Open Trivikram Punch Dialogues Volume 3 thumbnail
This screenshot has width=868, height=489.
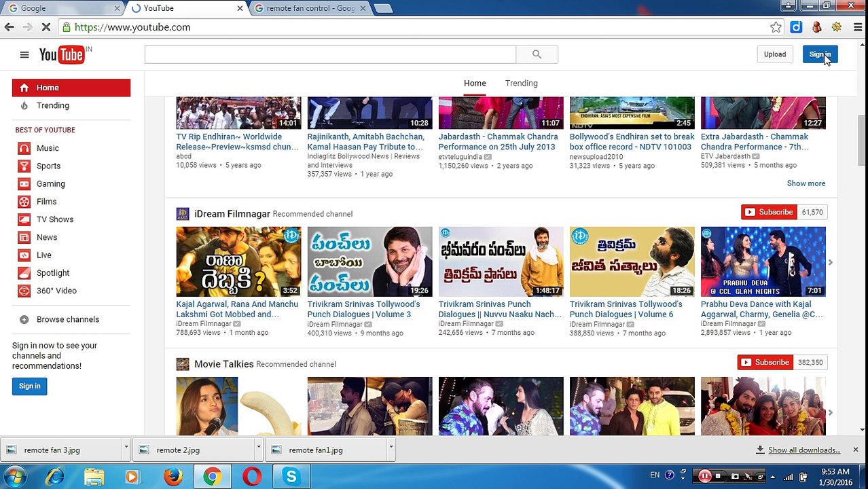coord(369,261)
